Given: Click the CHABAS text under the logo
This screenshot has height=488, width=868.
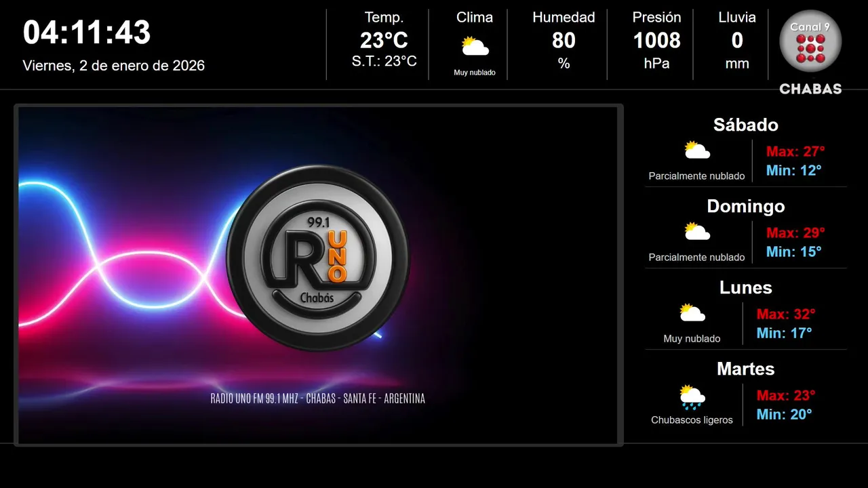Looking at the screenshot, I should [810, 89].
